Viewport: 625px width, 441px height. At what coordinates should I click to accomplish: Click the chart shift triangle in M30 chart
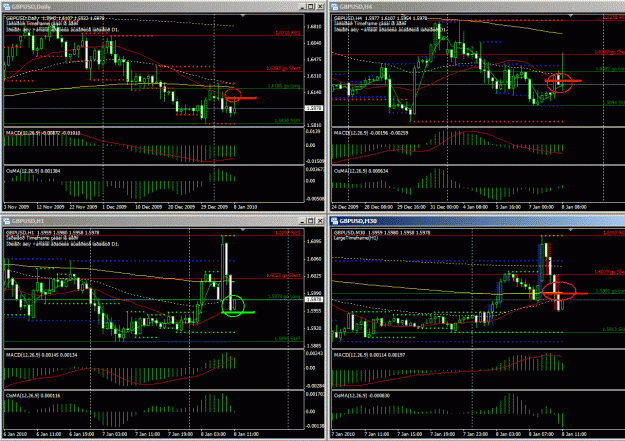571,230
